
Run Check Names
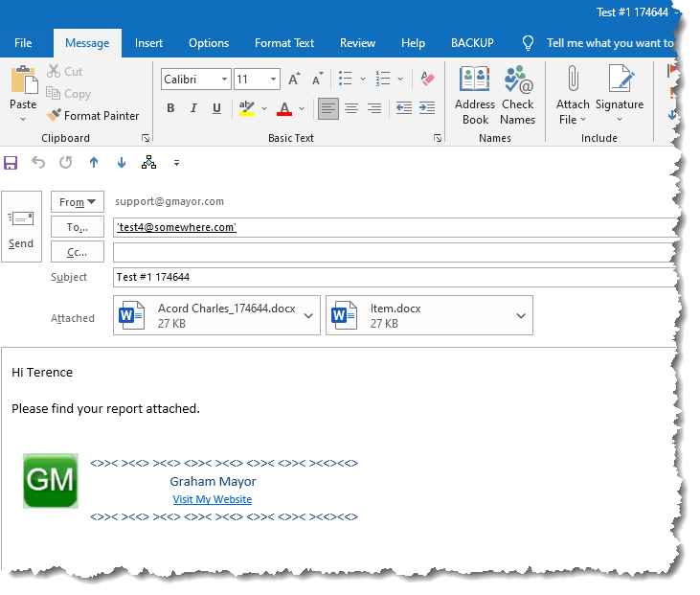[x=517, y=95]
